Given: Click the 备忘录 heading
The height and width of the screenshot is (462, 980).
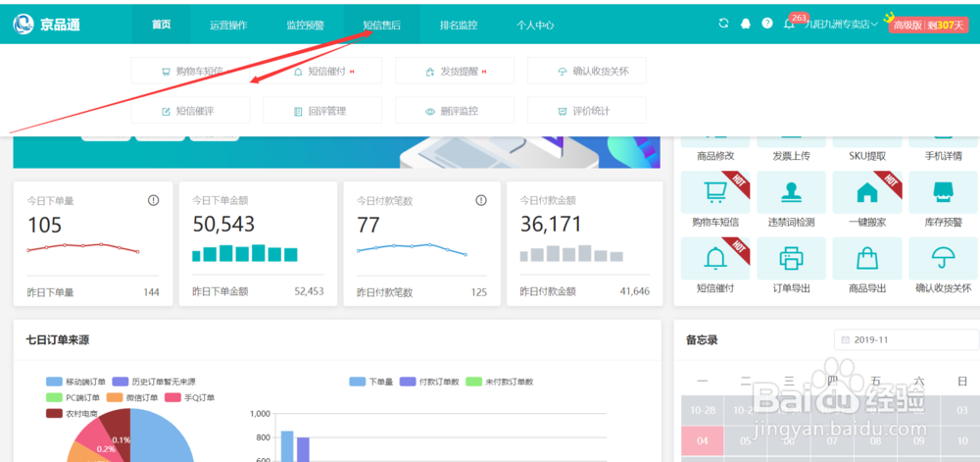Looking at the screenshot, I should point(702,340).
